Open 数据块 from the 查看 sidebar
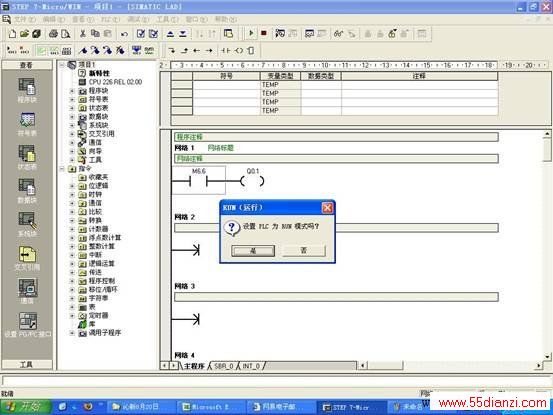The width and height of the screenshot is (553, 415). [x=27, y=191]
